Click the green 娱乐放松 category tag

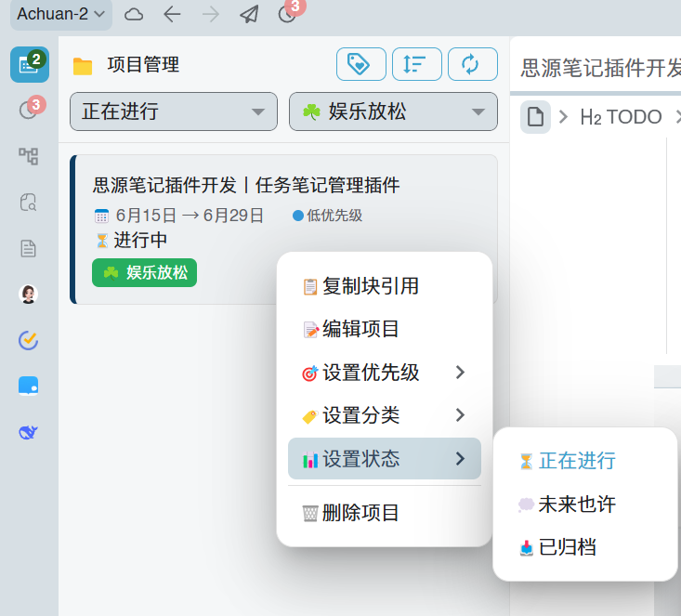pos(144,273)
